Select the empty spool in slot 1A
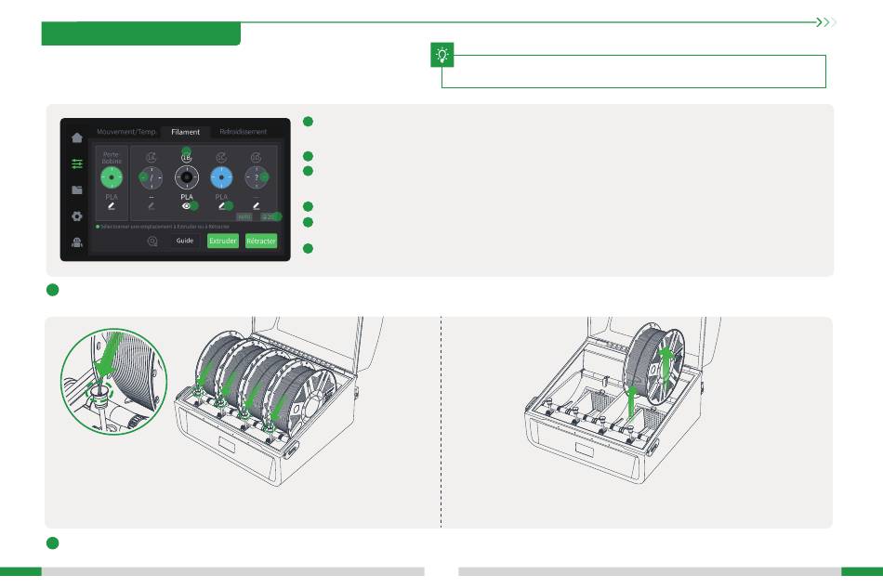Image resolution: width=883 pixels, height=588 pixels. point(151,177)
